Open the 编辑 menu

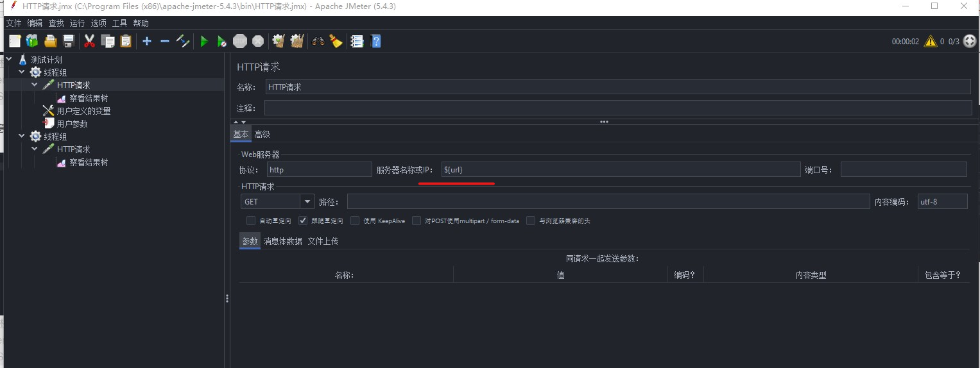click(x=35, y=23)
